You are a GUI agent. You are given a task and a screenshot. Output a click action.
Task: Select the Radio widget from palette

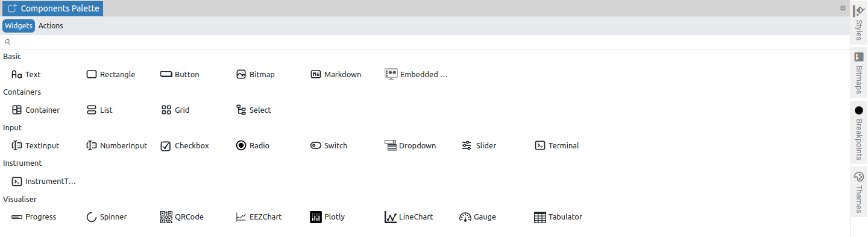pos(253,146)
